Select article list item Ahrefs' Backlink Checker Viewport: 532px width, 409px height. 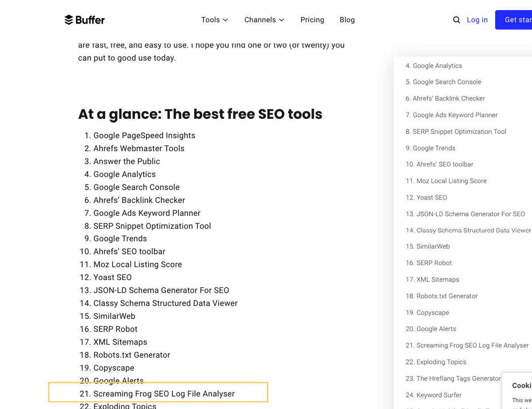click(x=139, y=200)
